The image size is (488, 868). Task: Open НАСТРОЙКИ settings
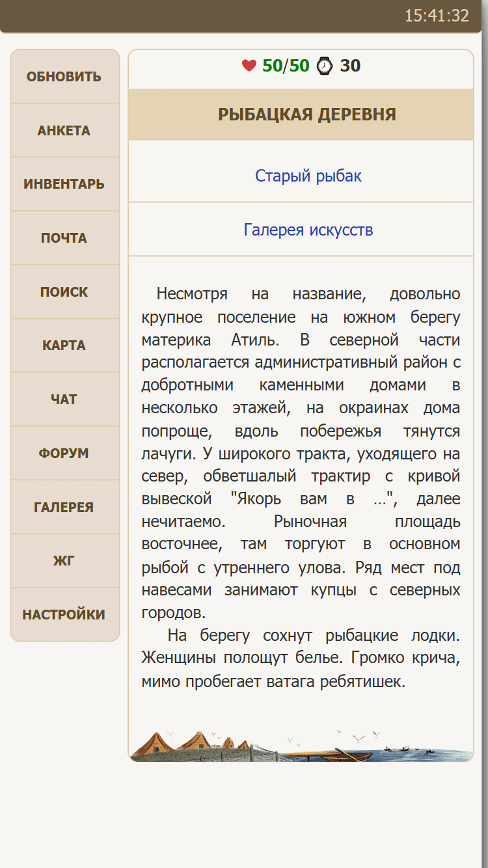(x=64, y=615)
